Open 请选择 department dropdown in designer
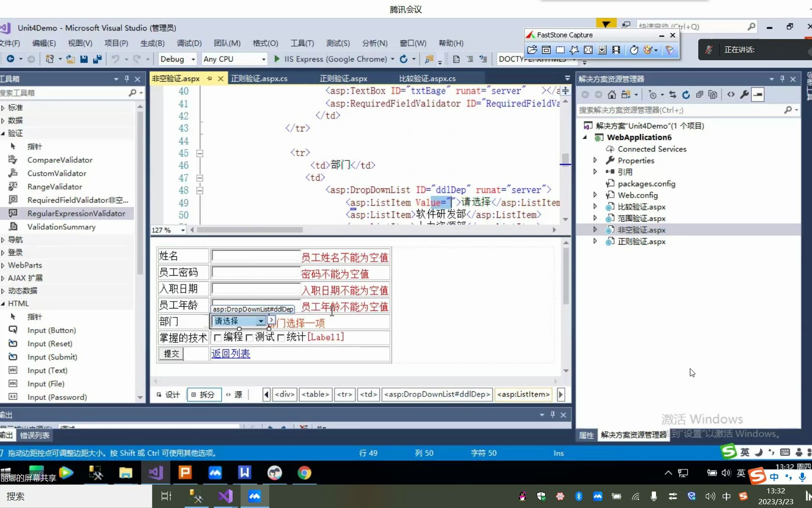The height and width of the screenshot is (508, 812). click(261, 321)
